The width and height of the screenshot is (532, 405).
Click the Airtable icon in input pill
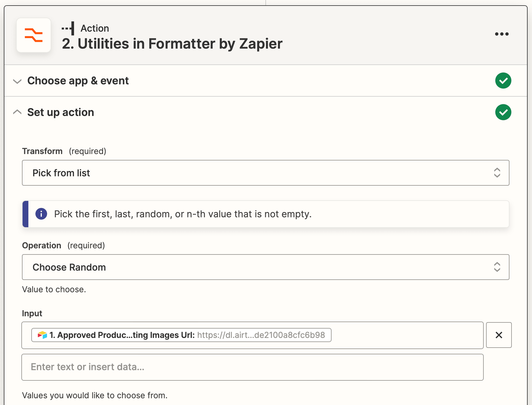coord(42,335)
